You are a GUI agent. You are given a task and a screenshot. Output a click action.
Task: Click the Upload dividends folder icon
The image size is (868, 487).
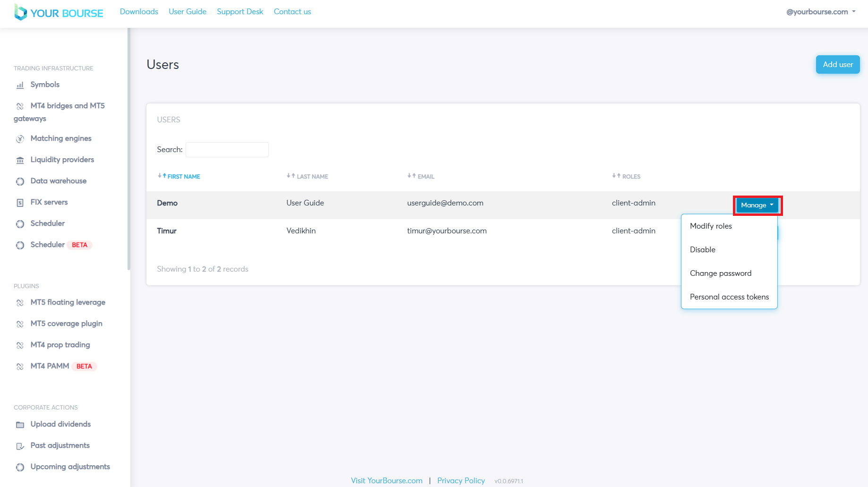click(x=20, y=425)
